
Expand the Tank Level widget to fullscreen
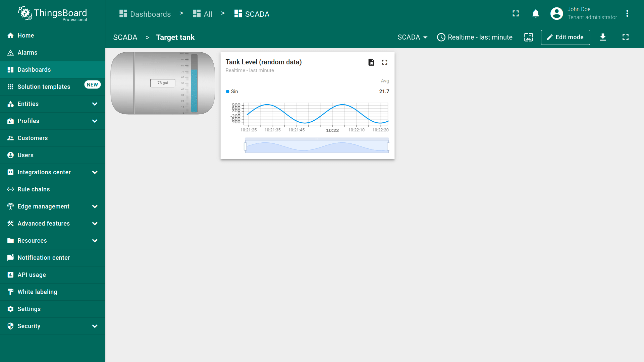[x=385, y=62]
